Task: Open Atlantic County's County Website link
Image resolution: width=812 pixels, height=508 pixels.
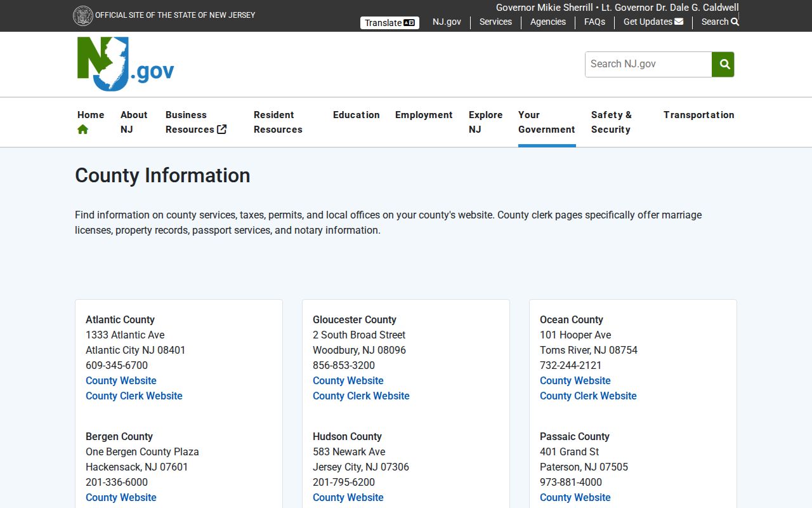Action: (121, 380)
